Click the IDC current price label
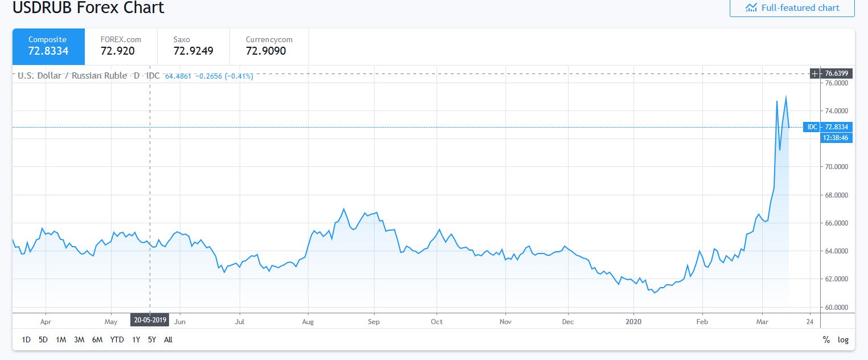868x360 pixels. click(x=828, y=127)
